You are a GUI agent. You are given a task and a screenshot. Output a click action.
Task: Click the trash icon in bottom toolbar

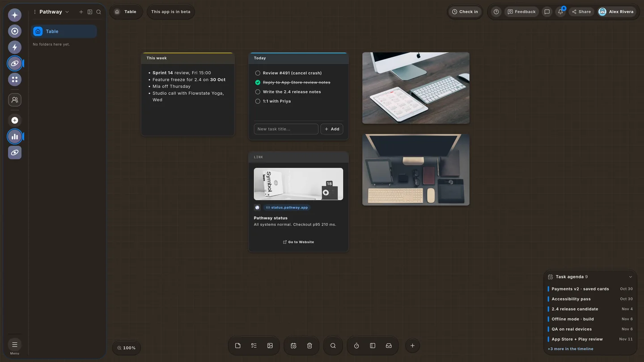(x=309, y=346)
